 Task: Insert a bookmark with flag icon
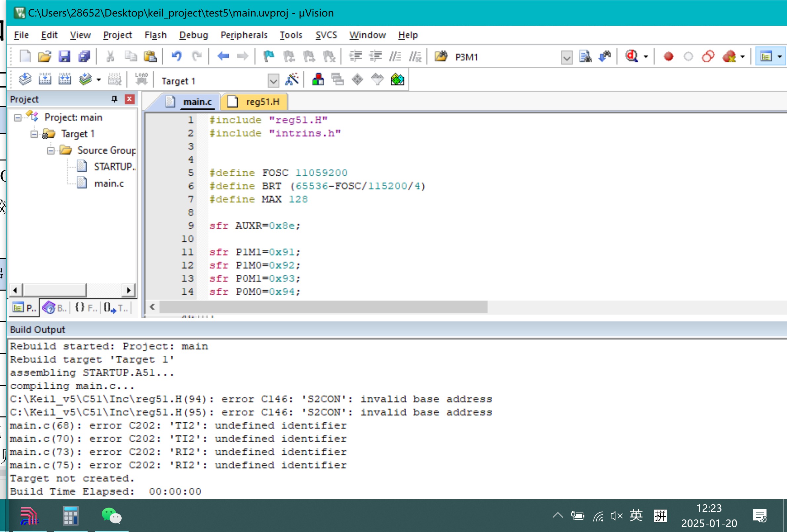[x=268, y=56]
